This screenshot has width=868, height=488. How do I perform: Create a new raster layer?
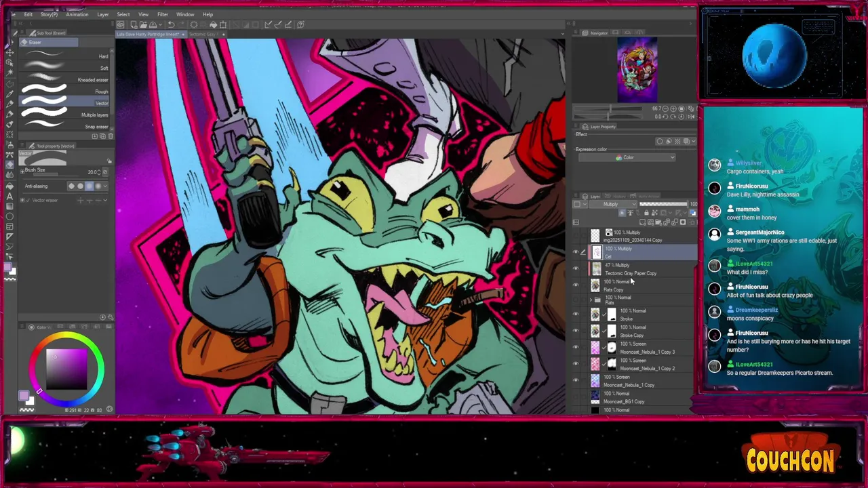[x=642, y=222]
